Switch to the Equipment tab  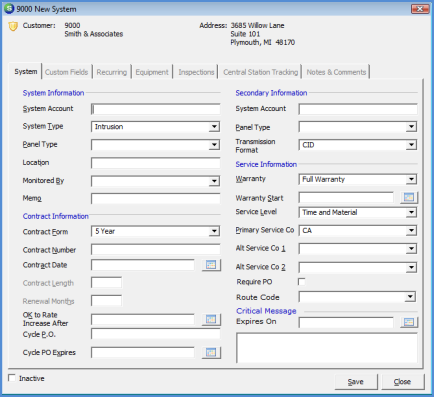point(152,72)
